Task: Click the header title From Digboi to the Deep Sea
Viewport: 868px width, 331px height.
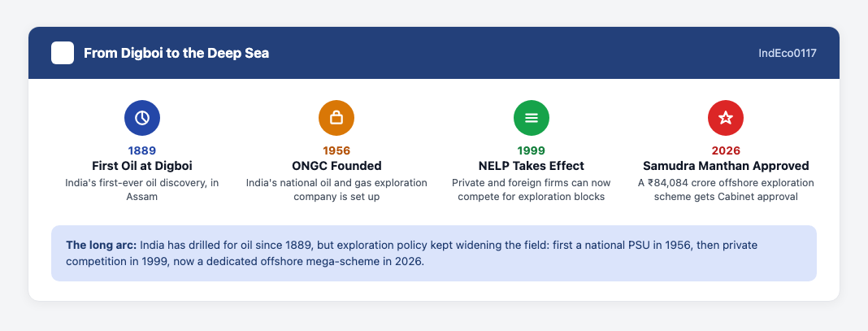Action: coord(176,53)
